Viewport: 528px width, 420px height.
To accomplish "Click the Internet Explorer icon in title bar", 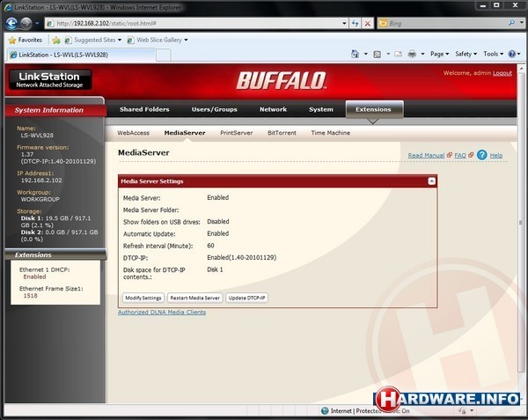I will tap(9, 7).
